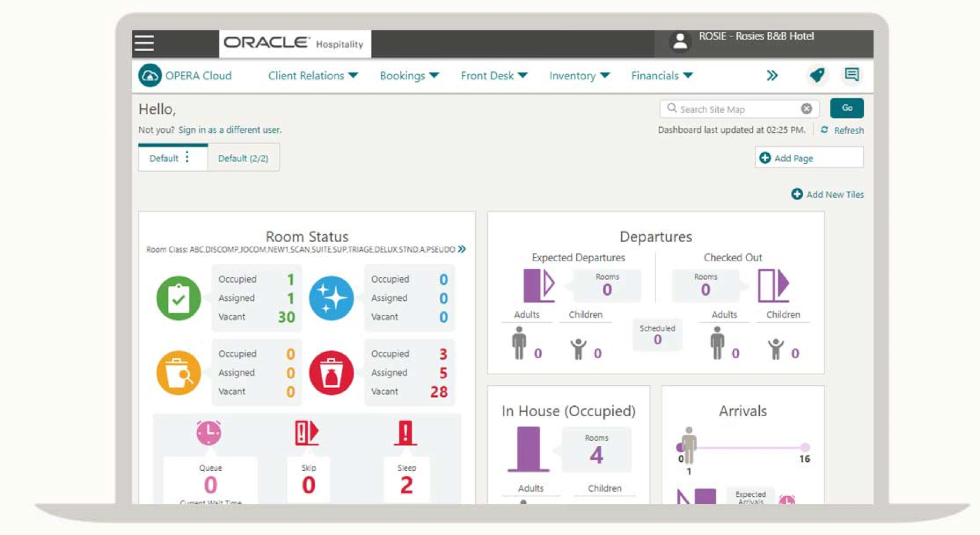Expand Room Class list chevrons
The image size is (980, 535).
(x=462, y=249)
